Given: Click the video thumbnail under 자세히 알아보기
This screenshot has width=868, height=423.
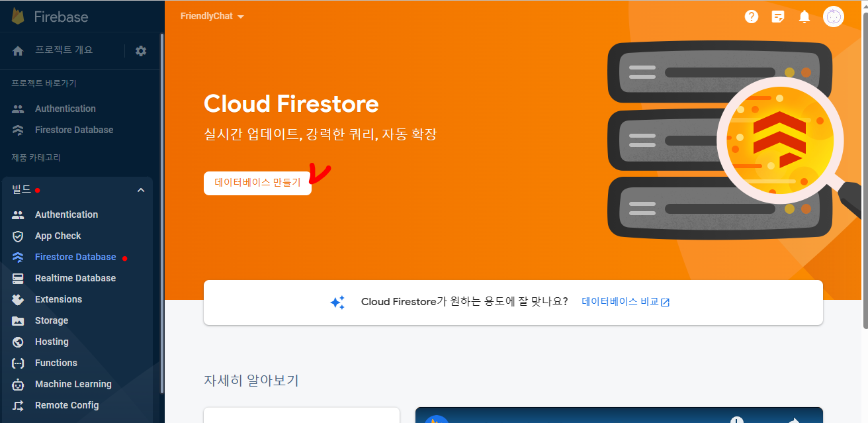Looking at the screenshot, I should pyautogui.click(x=619, y=415).
